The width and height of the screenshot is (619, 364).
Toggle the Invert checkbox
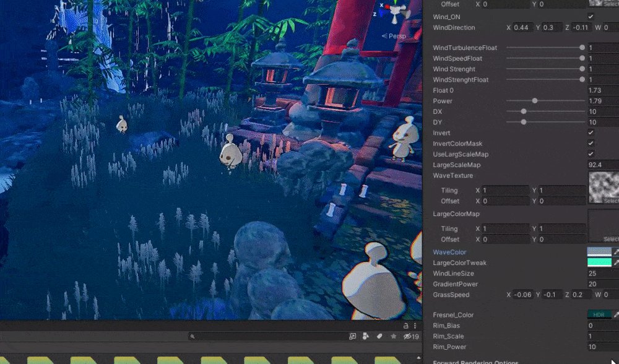click(591, 133)
